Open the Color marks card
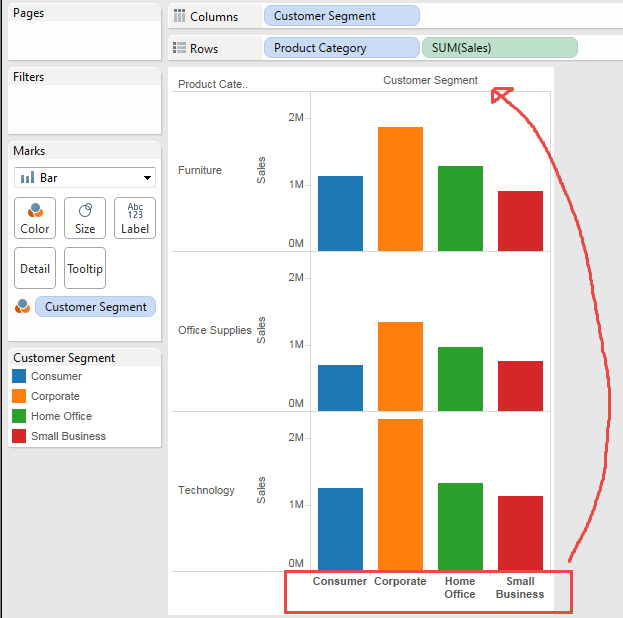The width and height of the screenshot is (623, 618). click(x=35, y=218)
